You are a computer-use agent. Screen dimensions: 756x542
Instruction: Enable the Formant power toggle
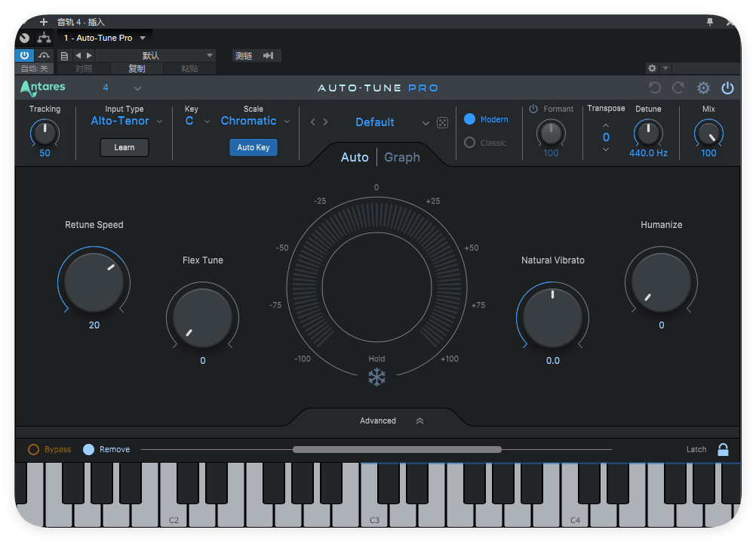533,109
